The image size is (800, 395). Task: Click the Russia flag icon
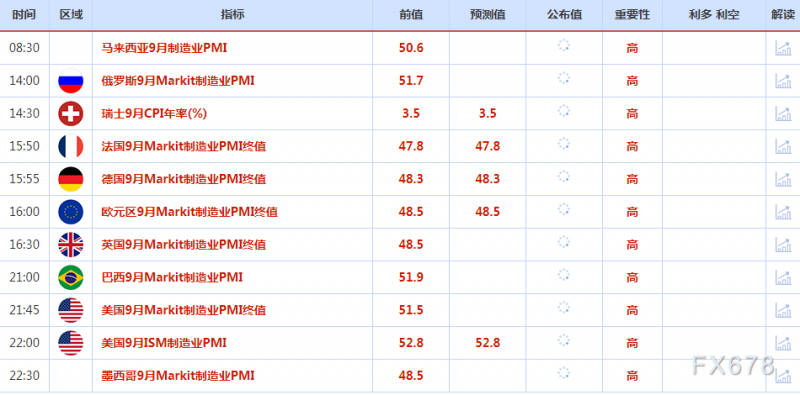70,81
